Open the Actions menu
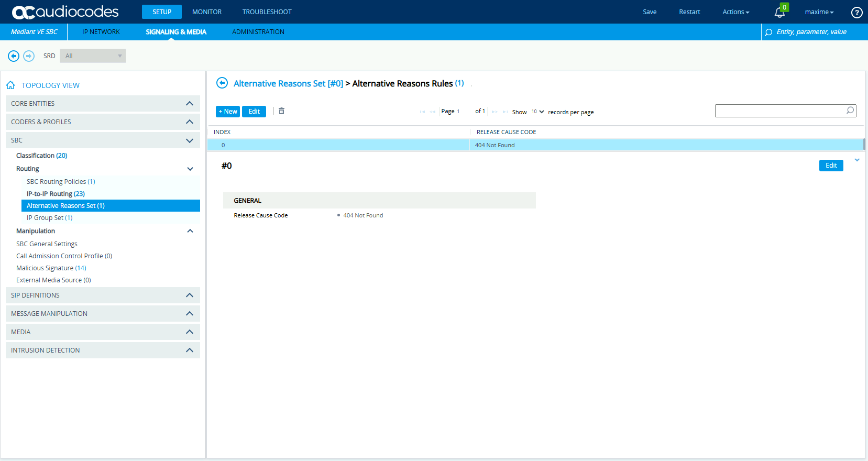Viewport: 868px width, 461px height. click(x=735, y=12)
